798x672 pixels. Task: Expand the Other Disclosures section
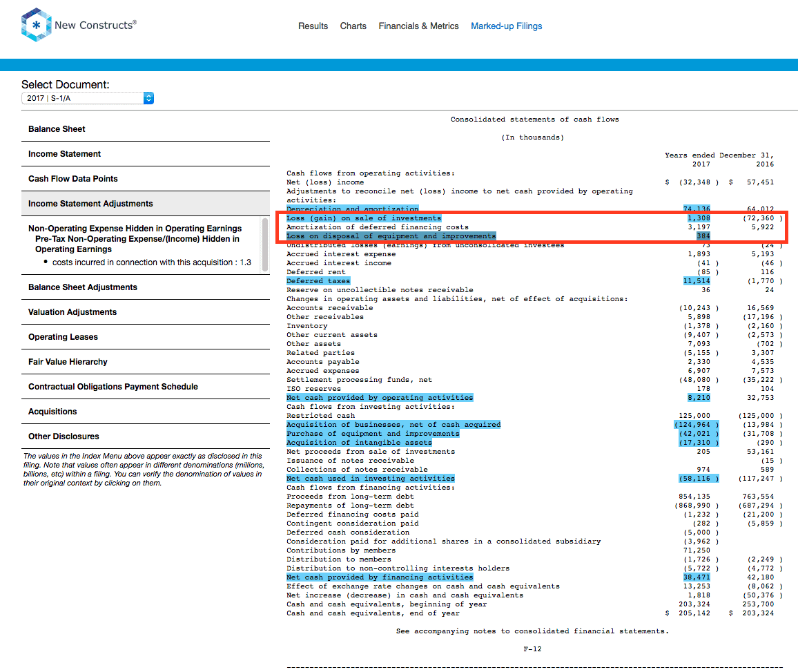point(146,436)
